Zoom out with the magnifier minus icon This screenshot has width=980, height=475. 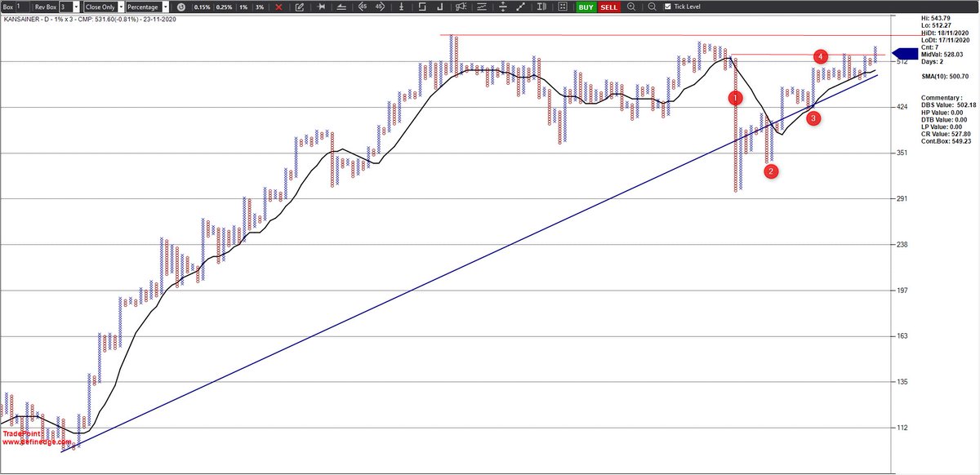[652, 7]
